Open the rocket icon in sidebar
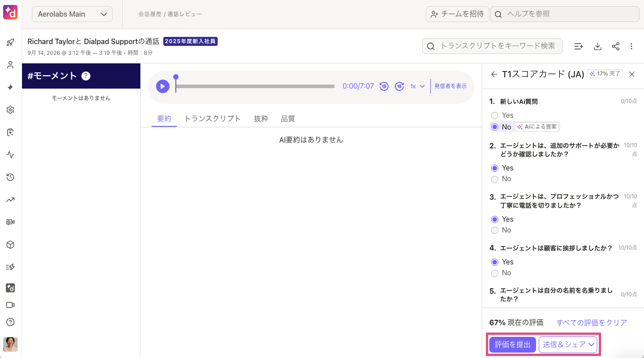Viewport: 644px width, 358px height. tap(10, 43)
